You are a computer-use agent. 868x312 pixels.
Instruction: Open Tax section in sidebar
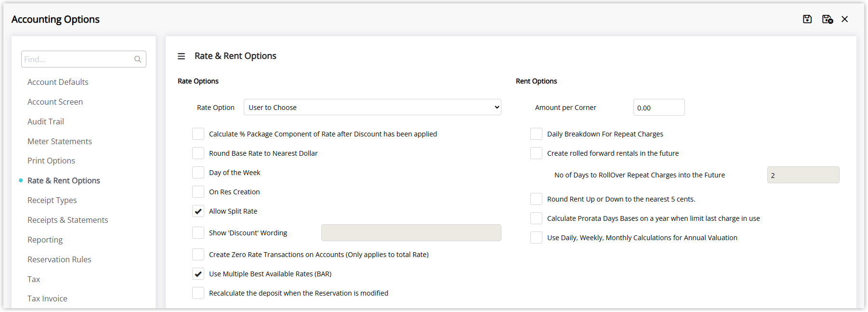[34, 279]
